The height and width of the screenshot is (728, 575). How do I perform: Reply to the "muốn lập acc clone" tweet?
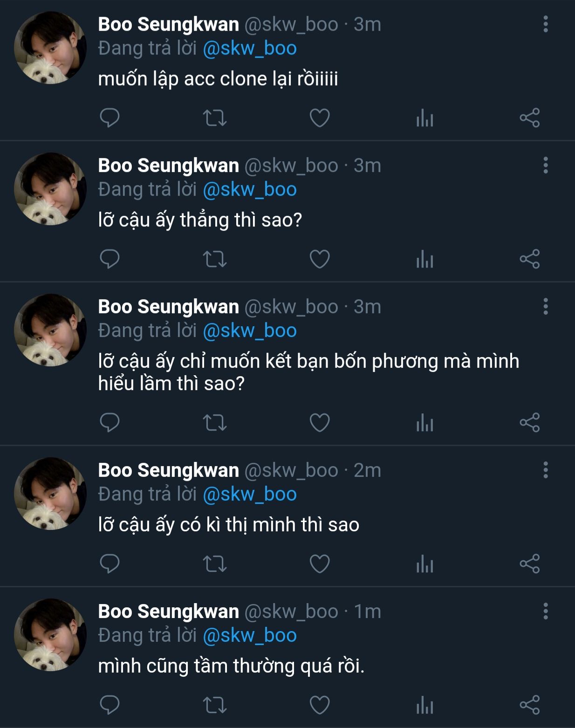tap(110, 118)
